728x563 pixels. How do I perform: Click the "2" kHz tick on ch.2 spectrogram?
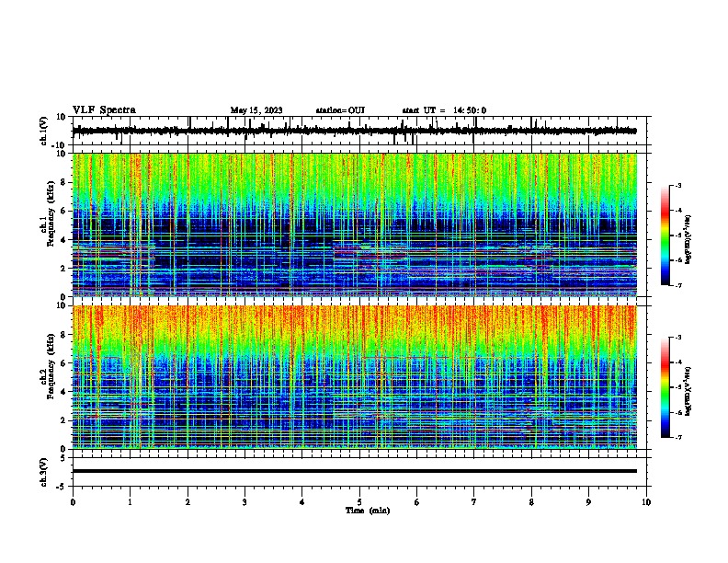[63, 420]
